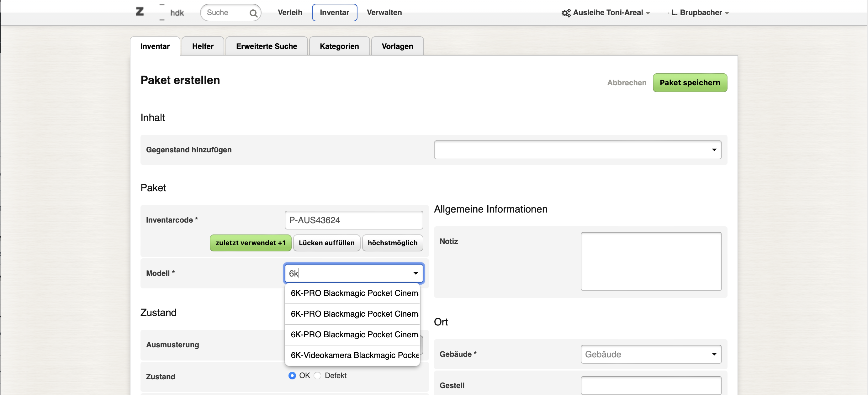Switch to the Erweiterte Suche tab

266,46
